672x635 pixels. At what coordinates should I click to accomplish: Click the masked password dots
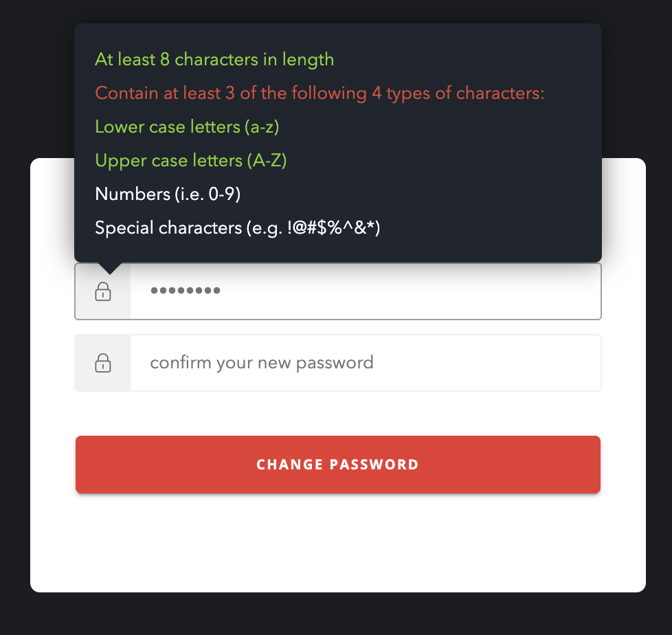click(x=185, y=291)
